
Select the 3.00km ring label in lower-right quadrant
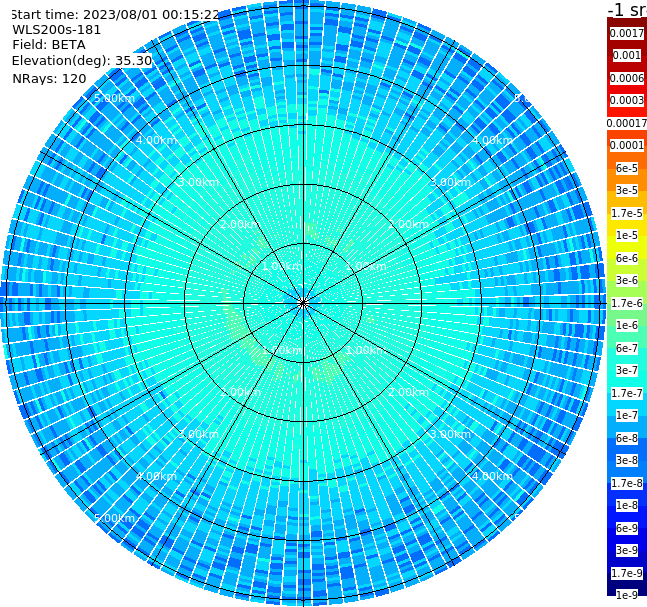pyautogui.click(x=450, y=434)
